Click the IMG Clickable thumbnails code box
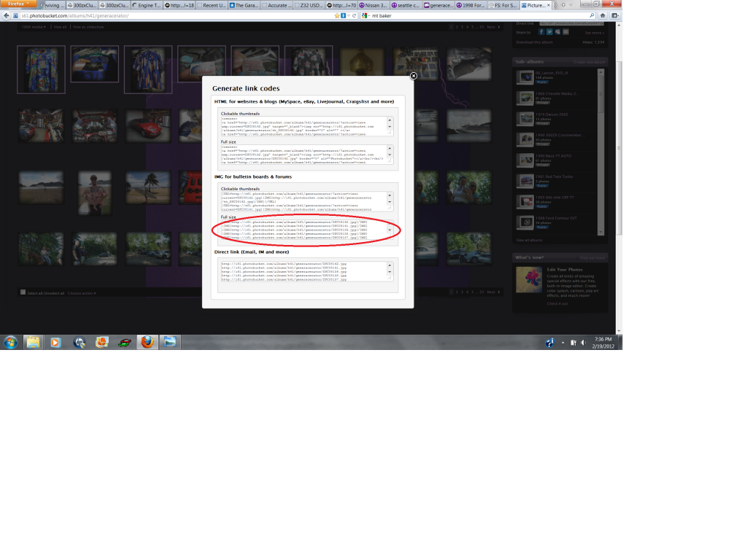 click(307, 201)
